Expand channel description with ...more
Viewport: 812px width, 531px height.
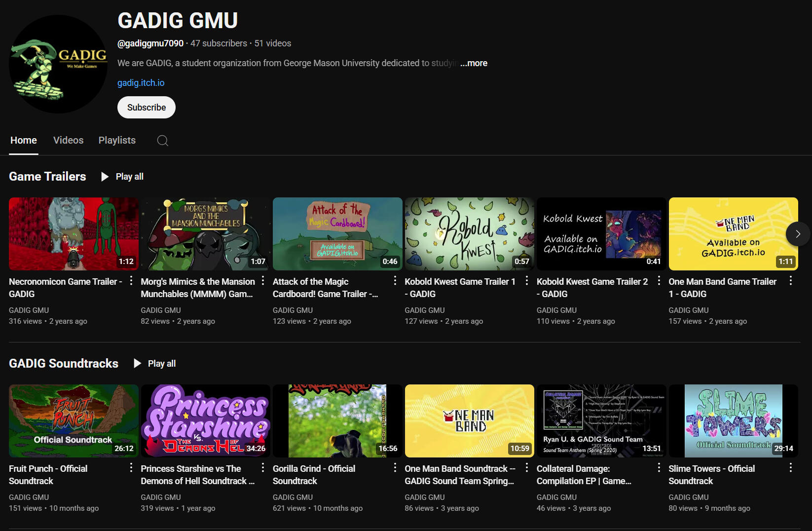coord(474,63)
